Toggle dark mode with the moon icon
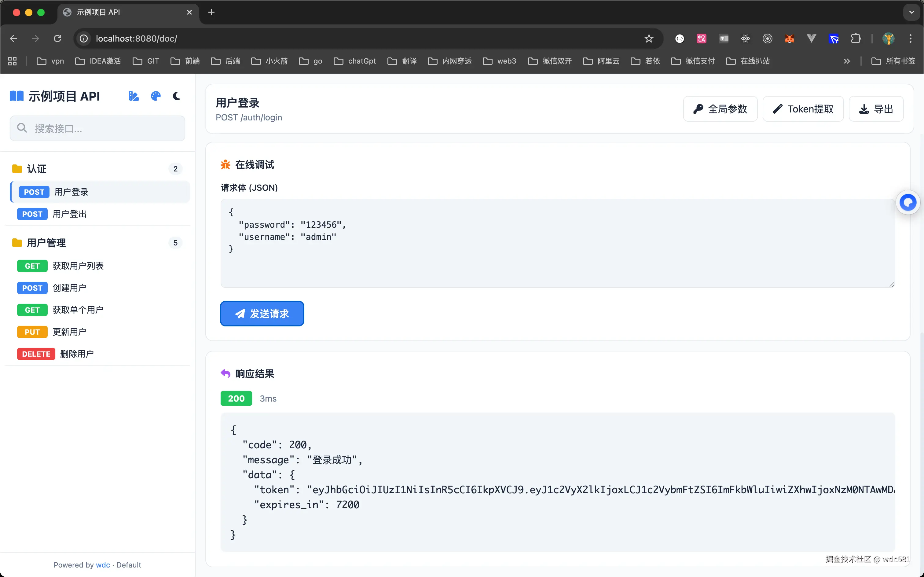The height and width of the screenshot is (577, 924). (x=176, y=96)
